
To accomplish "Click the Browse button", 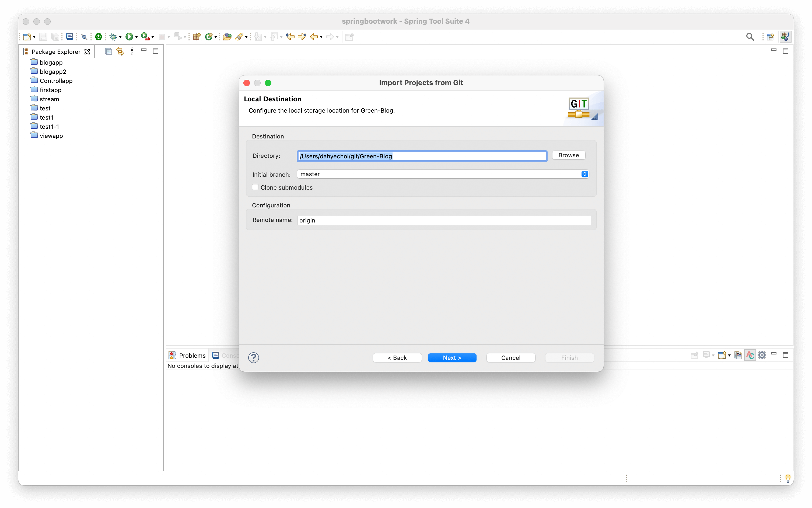I will click(569, 155).
